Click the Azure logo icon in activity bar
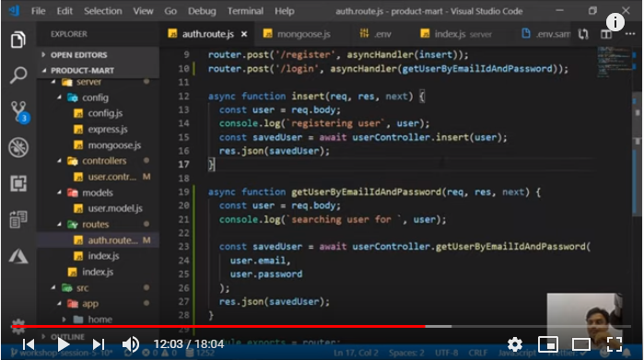The height and width of the screenshot is (360, 644). (18, 256)
